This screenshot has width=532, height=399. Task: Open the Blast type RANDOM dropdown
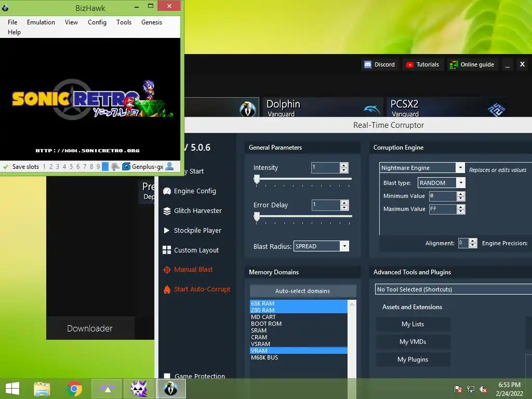[x=461, y=183]
